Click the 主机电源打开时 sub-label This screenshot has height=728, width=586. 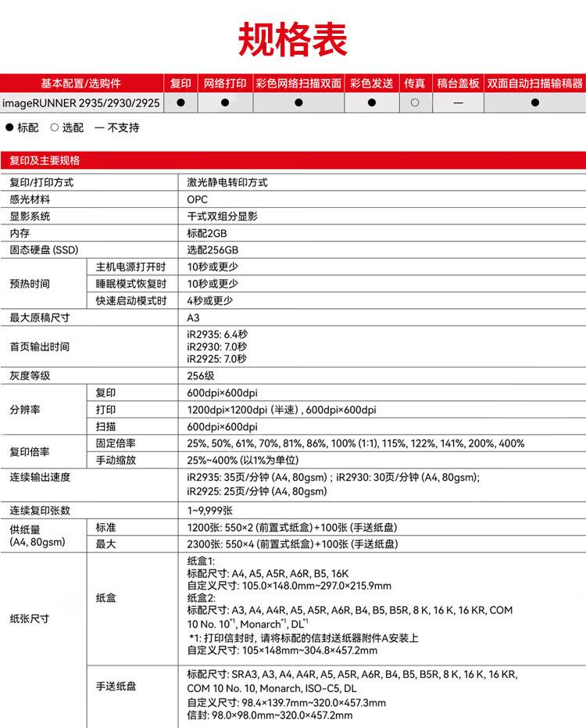click(130, 267)
